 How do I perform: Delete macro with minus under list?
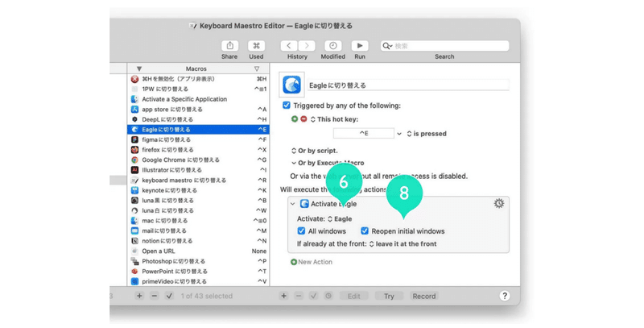coord(154,296)
